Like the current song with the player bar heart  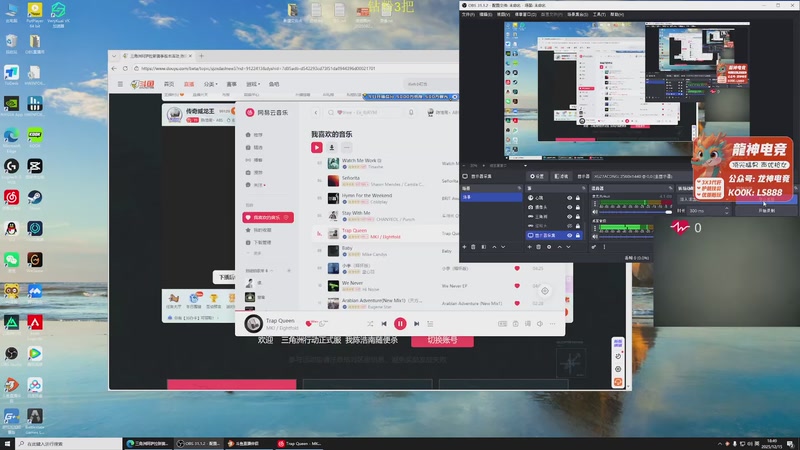point(308,323)
